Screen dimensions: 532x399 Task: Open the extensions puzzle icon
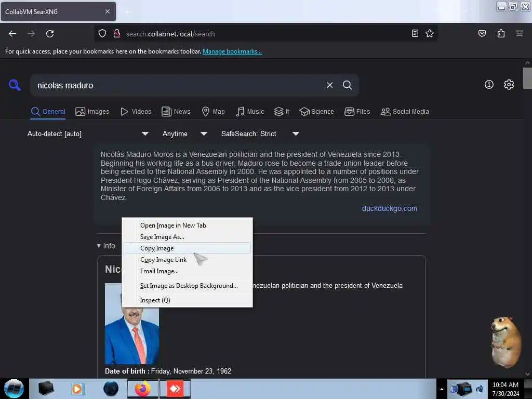click(x=501, y=33)
